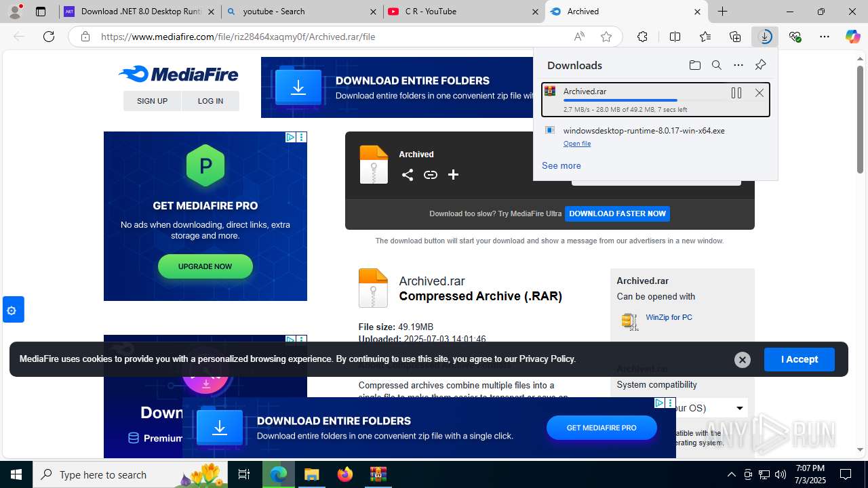Click the plus icon under Archived

tap(453, 175)
